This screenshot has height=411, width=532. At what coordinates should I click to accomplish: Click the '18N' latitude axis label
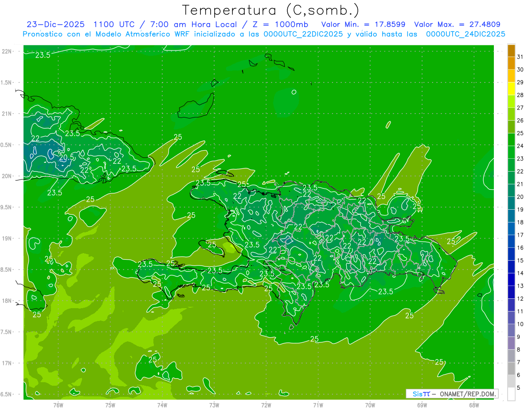point(7,301)
